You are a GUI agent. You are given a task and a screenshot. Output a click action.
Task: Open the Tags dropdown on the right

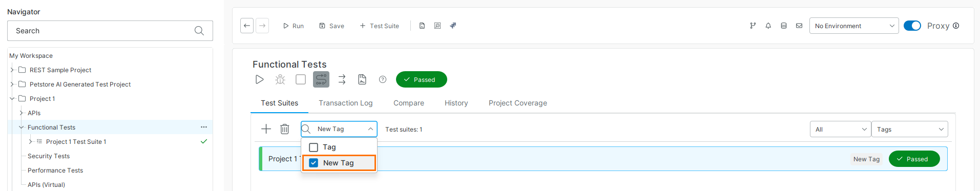pos(910,129)
